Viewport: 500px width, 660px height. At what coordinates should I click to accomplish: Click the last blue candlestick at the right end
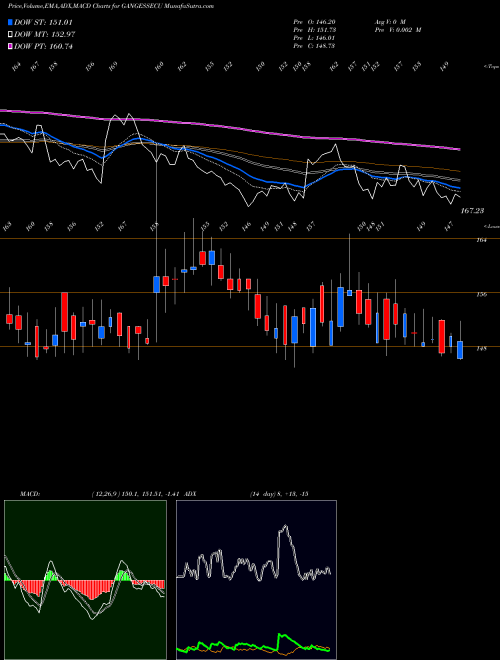460,350
